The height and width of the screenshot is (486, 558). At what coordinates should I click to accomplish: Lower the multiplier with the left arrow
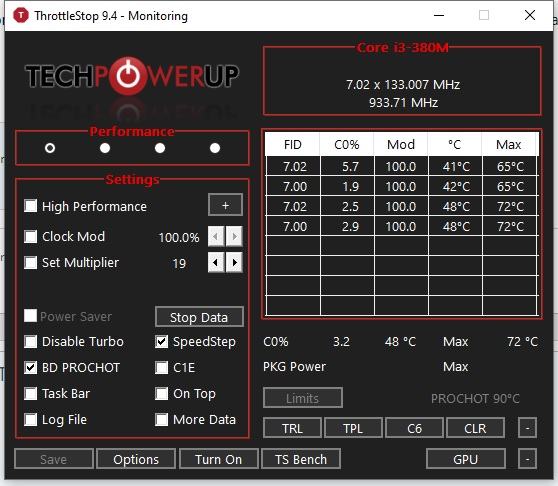(x=216, y=263)
